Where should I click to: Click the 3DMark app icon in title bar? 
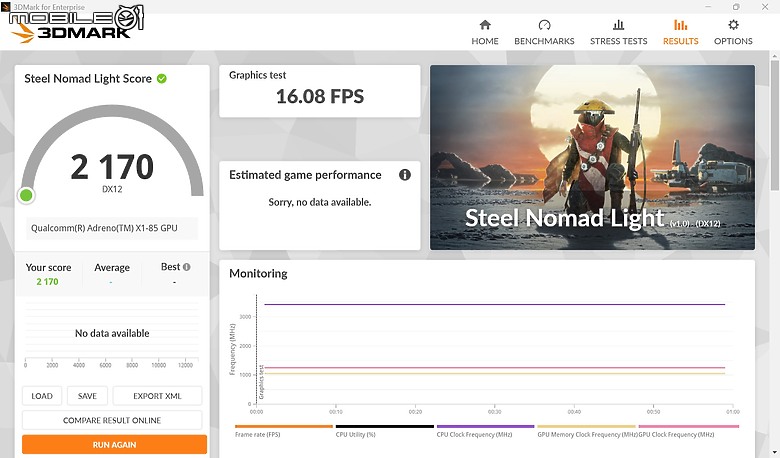(5, 6)
